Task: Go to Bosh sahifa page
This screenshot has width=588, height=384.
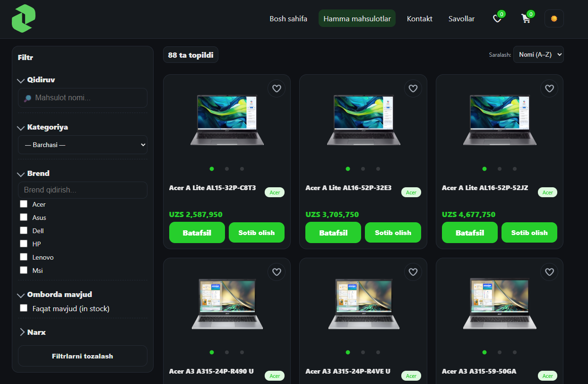Action: pyautogui.click(x=288, y=19)
